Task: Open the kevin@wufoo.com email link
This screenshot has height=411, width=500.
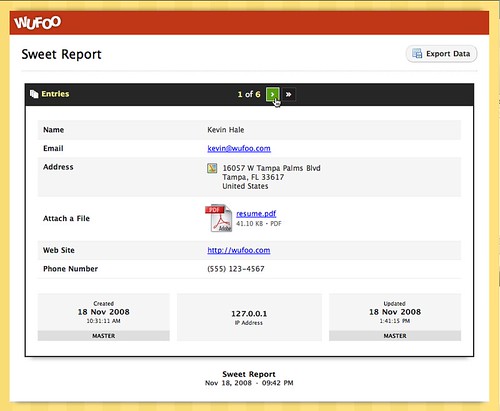Action: tap(239, 148)
